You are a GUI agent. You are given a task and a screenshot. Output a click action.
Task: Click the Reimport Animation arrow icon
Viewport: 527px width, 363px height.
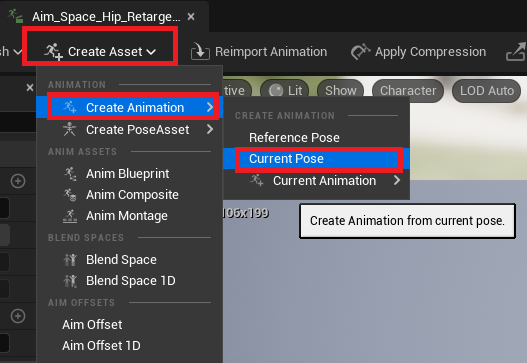(x=200, y=52)
